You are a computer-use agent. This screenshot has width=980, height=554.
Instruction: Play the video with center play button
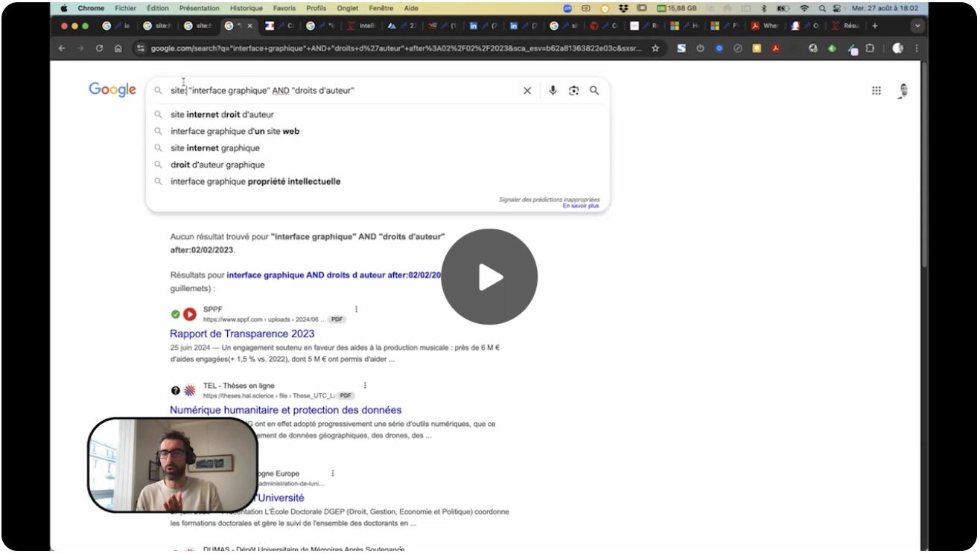click(489, 277)
